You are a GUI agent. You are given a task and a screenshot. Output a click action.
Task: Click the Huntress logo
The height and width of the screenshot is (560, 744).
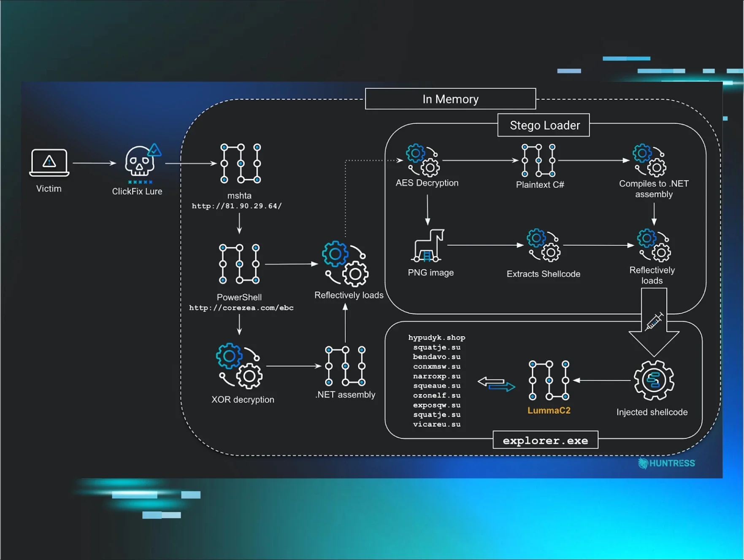[x=666, y=463]
